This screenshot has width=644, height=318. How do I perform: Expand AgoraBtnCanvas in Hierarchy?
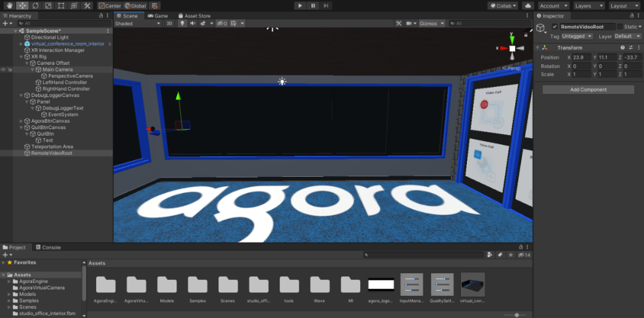pyautogui.click(x=21, y=121)
